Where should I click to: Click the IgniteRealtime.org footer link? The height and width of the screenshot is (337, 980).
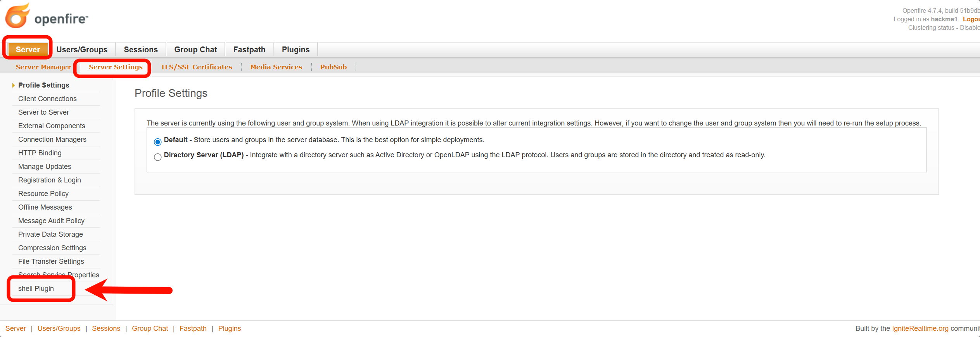click(920, 328)
